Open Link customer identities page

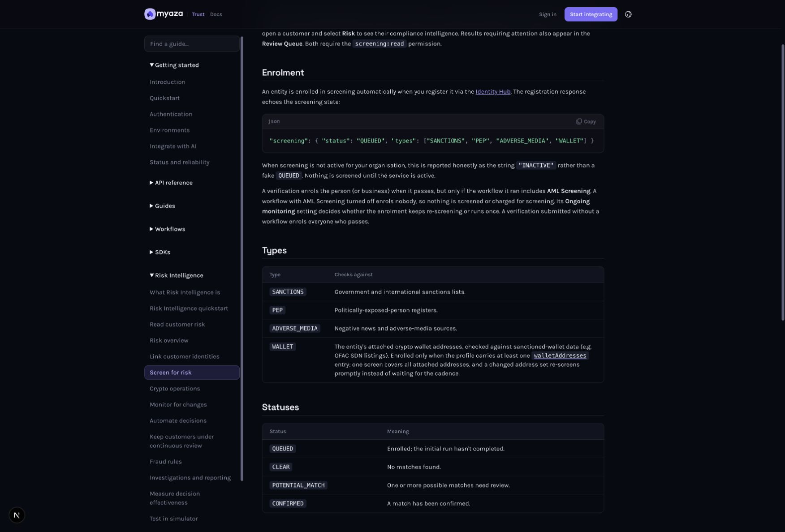click(x=184, y=357)
